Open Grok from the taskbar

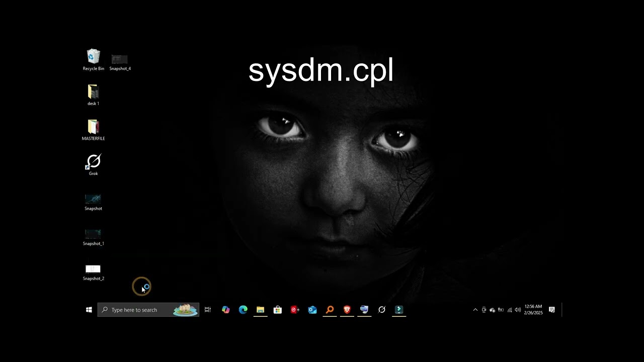(382, 310)
